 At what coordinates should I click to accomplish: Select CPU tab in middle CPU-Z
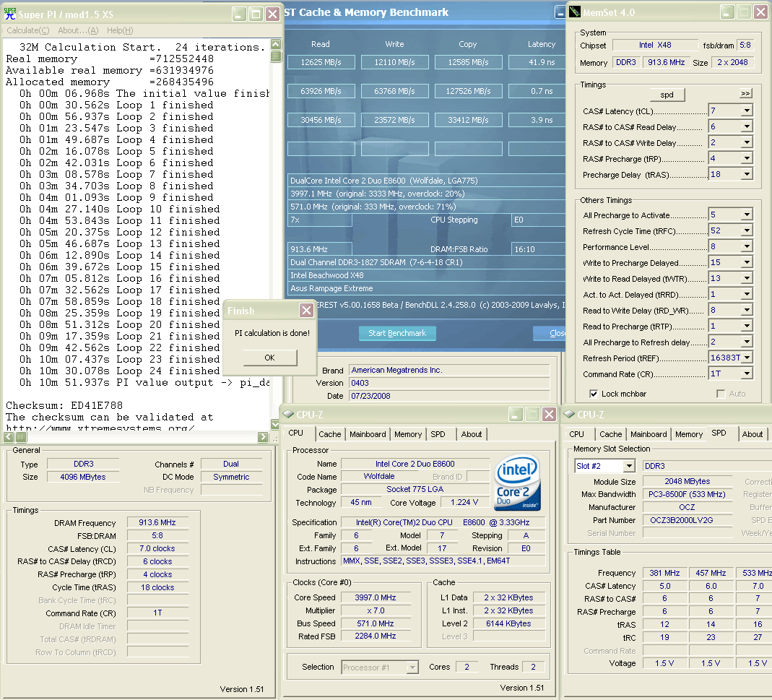click(x=295, y=433)
